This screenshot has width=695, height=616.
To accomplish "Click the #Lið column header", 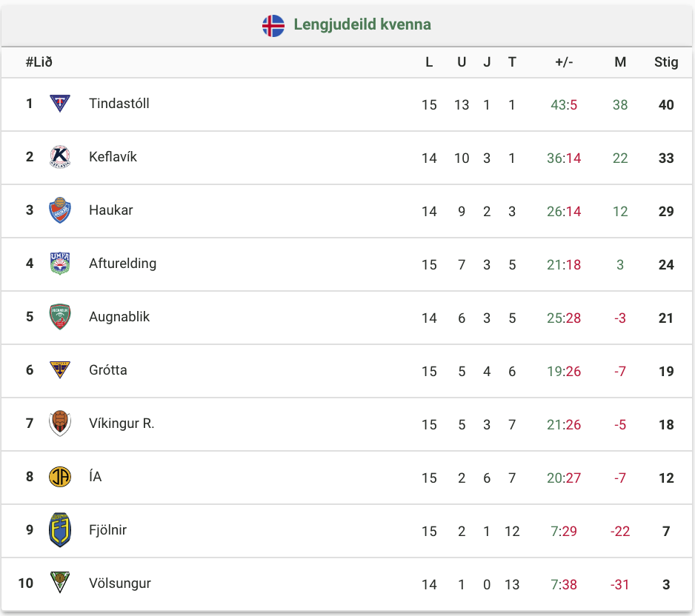I will 39,62.
